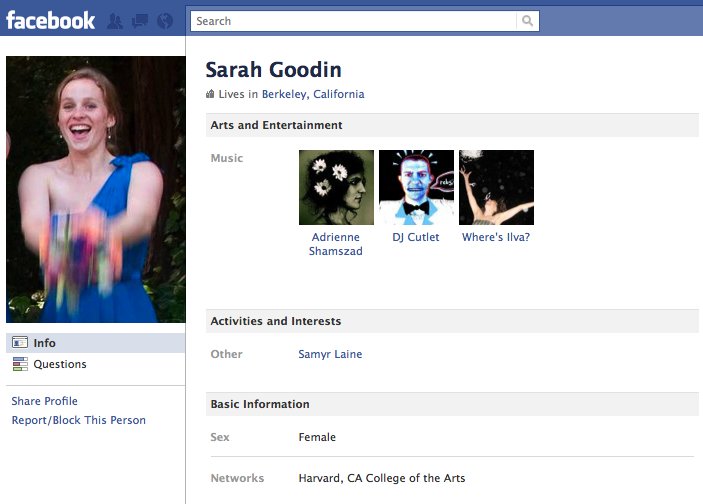The width and height of the screenshot is (703, 504).
Task: Open the DJ Cutlet music thumbnail
Action: tap(416, 187)
